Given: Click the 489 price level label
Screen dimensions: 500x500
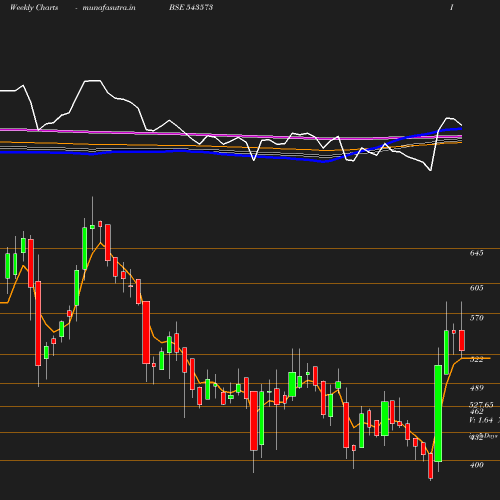Looking at the screenshot, I should [x=476, y=388].
